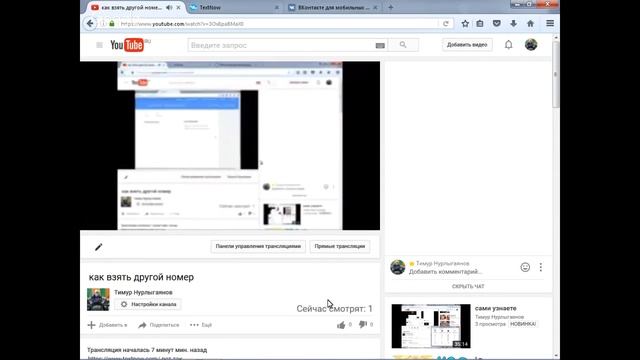Mute the audio in the YouTube tab
This screenshot has width=640, height=360.
[169, 7]
